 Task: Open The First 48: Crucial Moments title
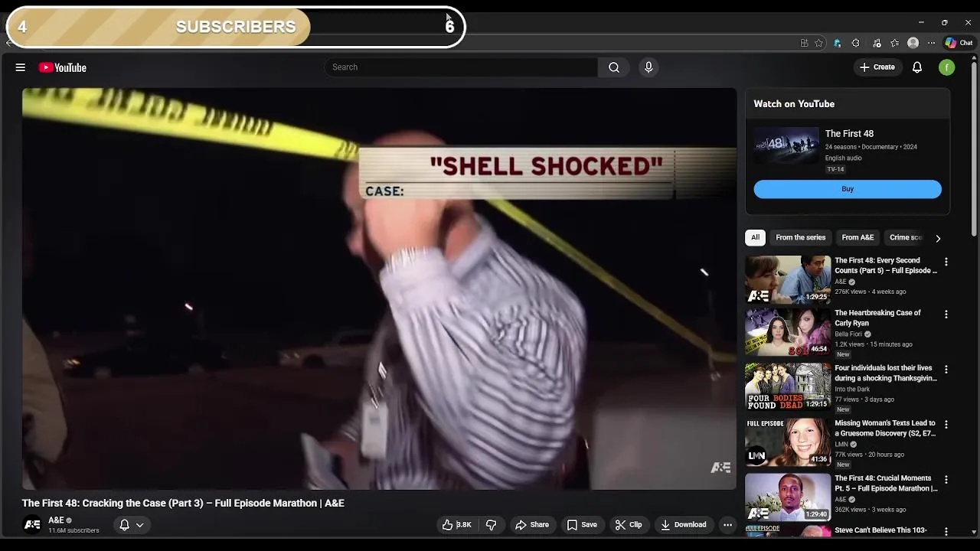click(886, 483)
